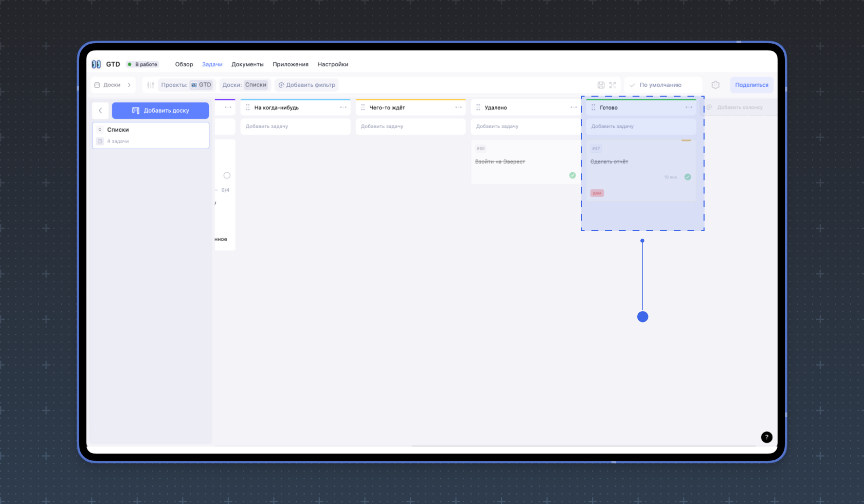Click the fullscreen expand arrows icon
Screen dimensions: 864x504
pyautogui.click(x=613, y=85)
